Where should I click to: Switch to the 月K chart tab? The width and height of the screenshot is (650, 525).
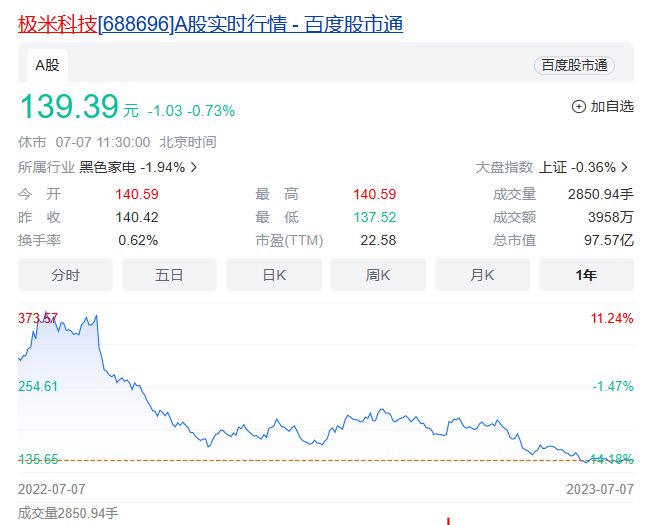point(482,275)
